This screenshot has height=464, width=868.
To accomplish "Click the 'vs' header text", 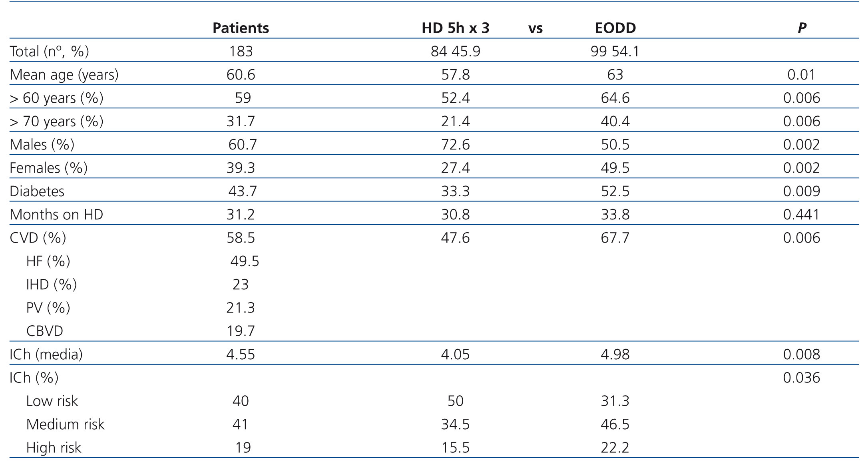I will tap(536, 28).
